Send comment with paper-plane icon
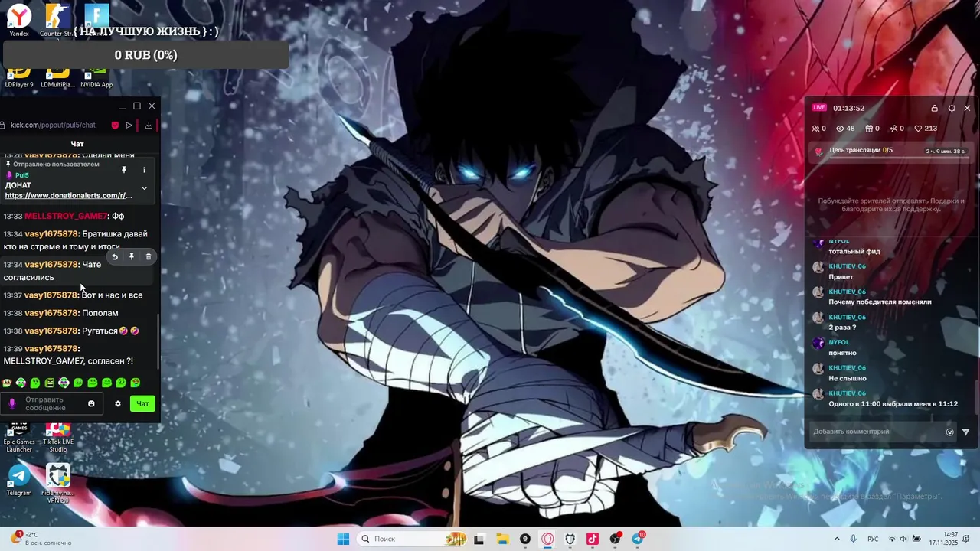The height and width of the screenshot is (551, 980). tap(965, 432)
